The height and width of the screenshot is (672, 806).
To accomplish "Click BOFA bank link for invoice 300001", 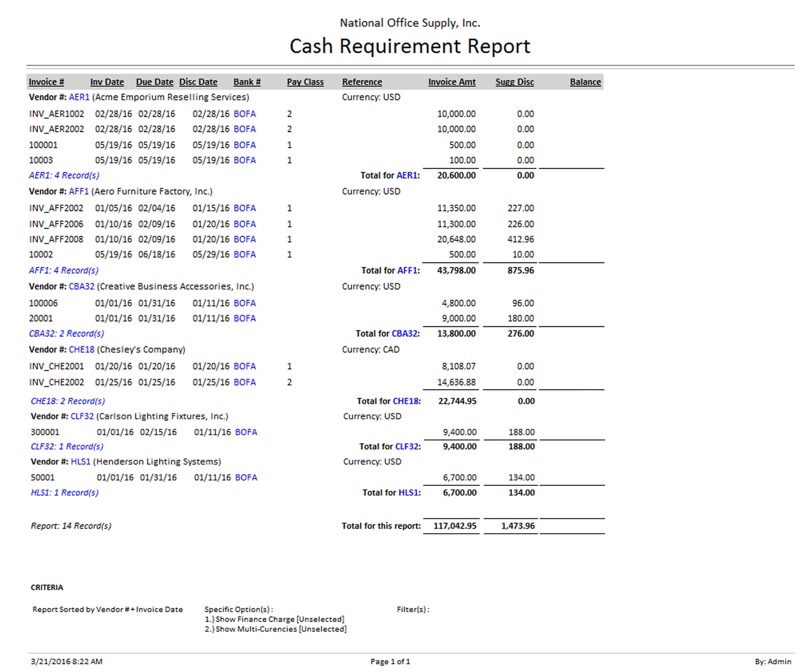I will coord(246,432).
